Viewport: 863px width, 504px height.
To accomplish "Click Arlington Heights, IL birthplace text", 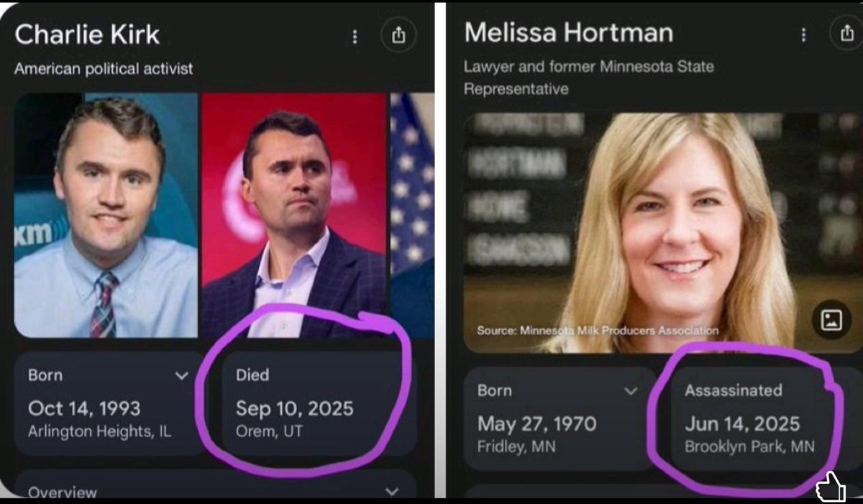I will [100, 432].
